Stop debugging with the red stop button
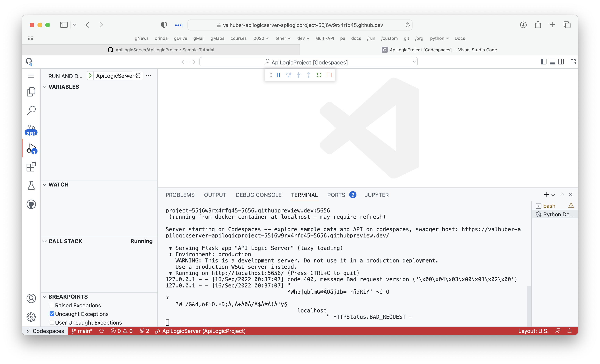 [329, 75]
